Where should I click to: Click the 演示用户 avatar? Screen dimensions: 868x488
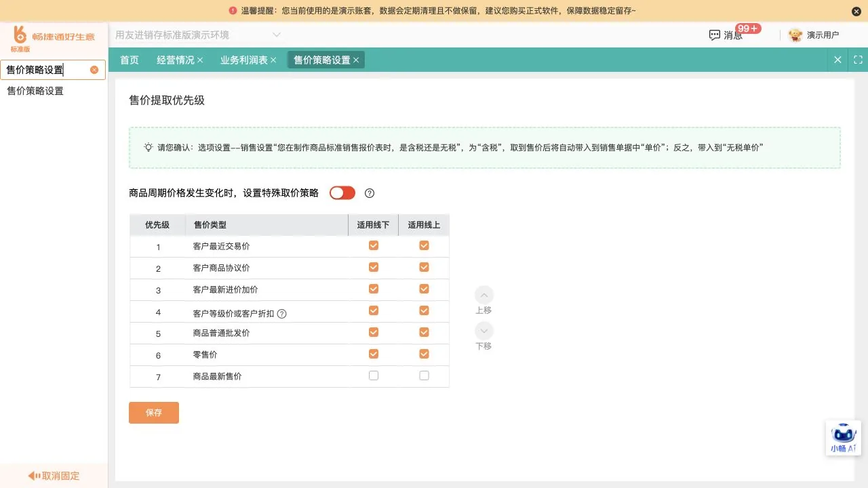(x=795, y=35)
